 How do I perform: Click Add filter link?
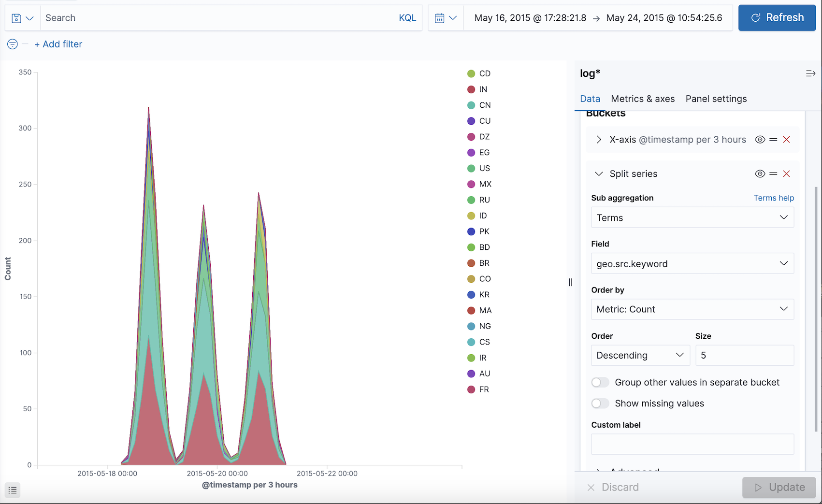pyautogui.click(x=58, y=44)
